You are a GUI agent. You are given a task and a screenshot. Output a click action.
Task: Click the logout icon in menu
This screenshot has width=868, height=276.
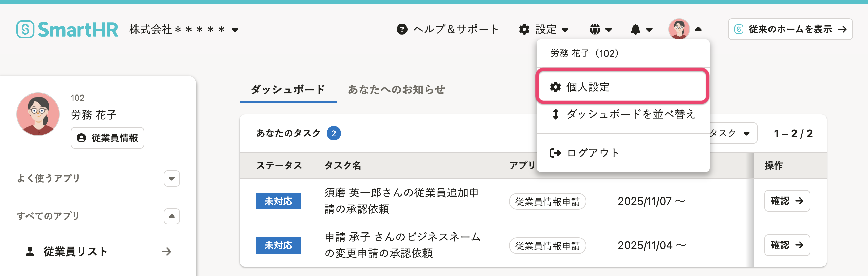pyautogui.click(x=555, y=153)
